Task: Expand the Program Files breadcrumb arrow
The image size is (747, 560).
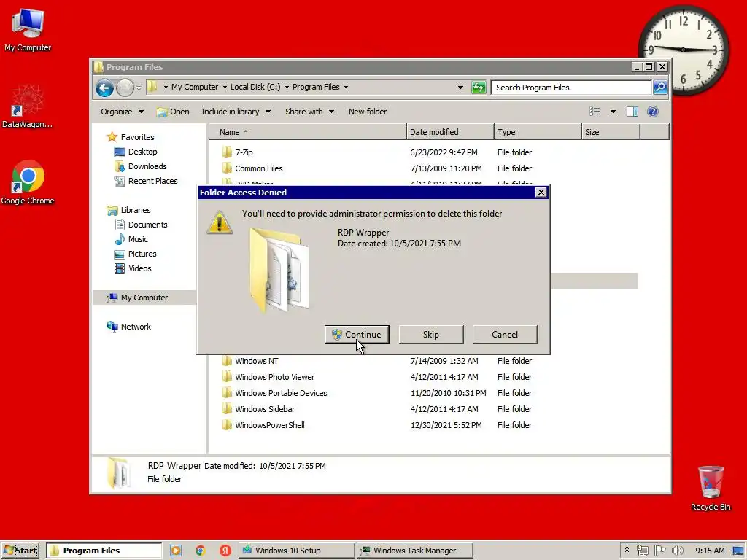Action: (x=346, y=87)
